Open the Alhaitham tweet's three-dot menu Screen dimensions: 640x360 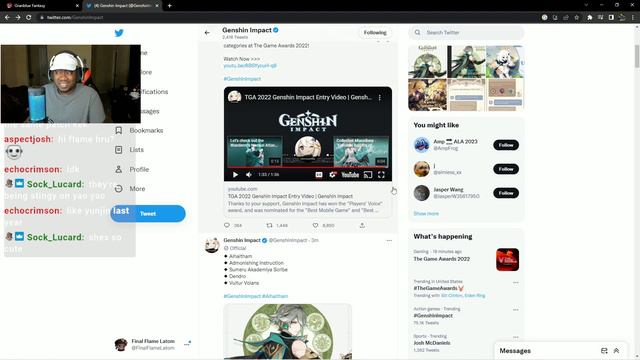389,240
